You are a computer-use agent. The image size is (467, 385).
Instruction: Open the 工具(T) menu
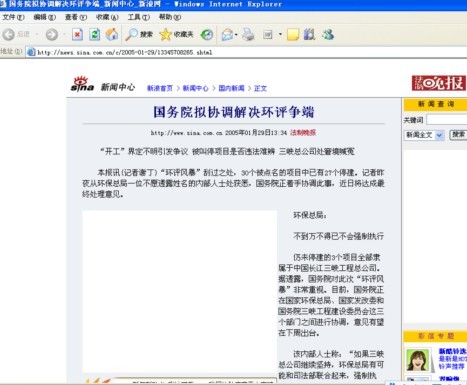[139, 17]
